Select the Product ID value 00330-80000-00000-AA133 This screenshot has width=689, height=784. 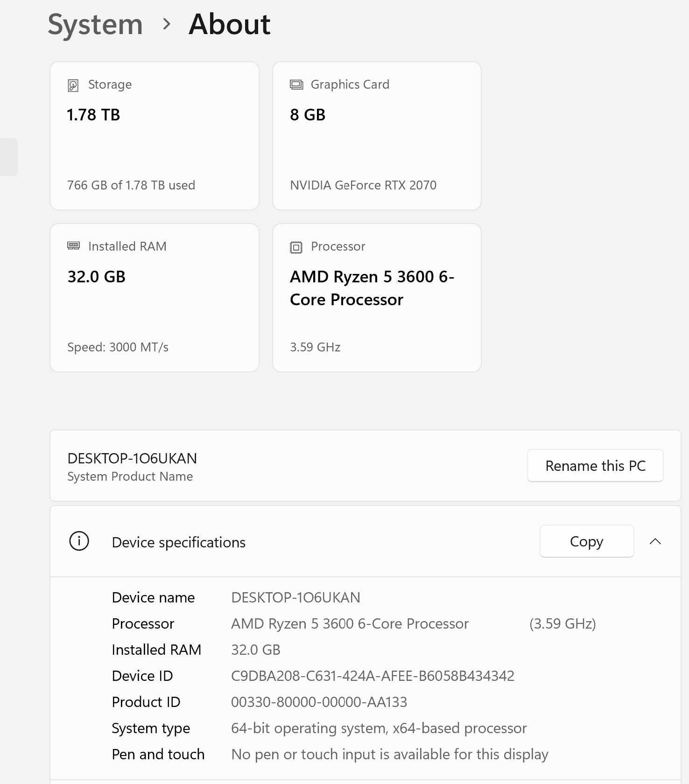tap(319, 702)
